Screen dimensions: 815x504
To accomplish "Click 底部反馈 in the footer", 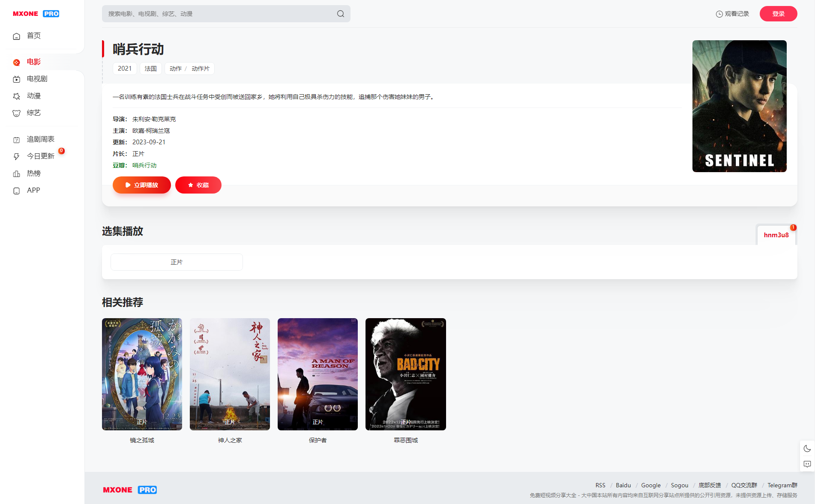I will (x=710, y=485).
